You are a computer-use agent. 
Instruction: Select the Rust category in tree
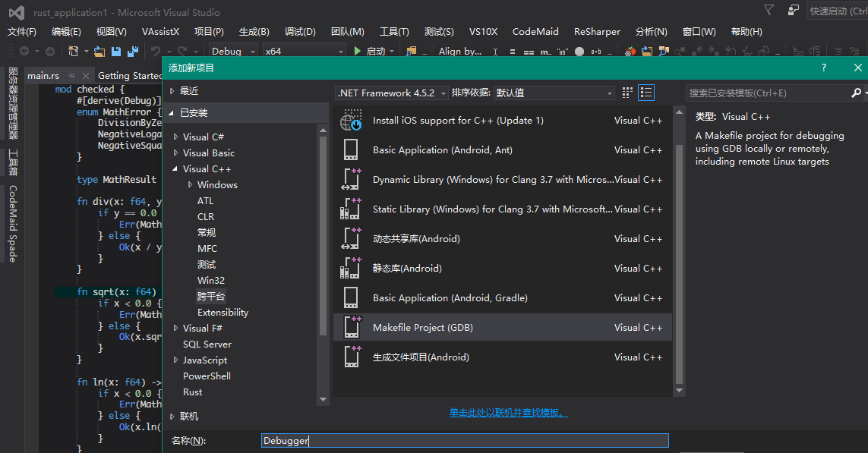193,392
